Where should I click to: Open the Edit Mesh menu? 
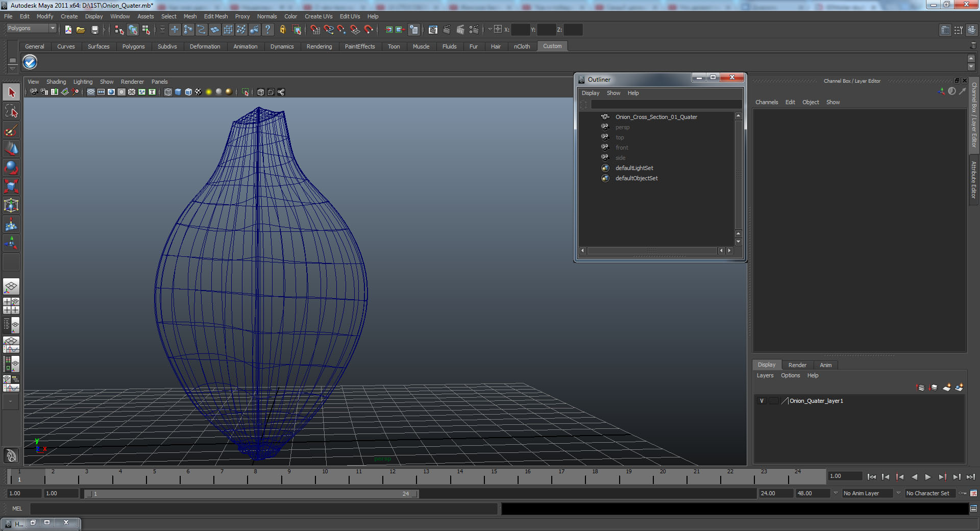(216, 16)
